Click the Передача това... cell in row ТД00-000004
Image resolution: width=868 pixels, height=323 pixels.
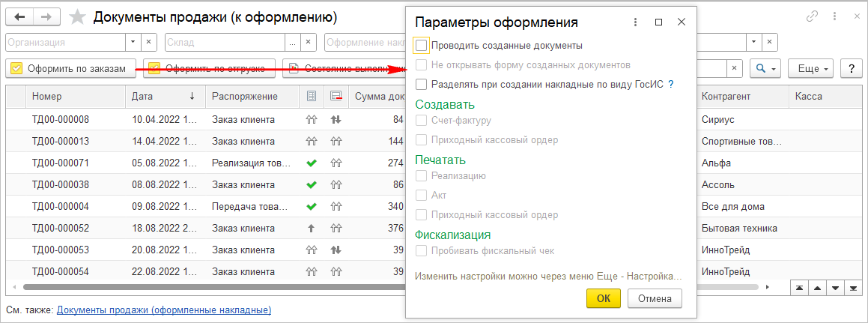pos(252,207)
